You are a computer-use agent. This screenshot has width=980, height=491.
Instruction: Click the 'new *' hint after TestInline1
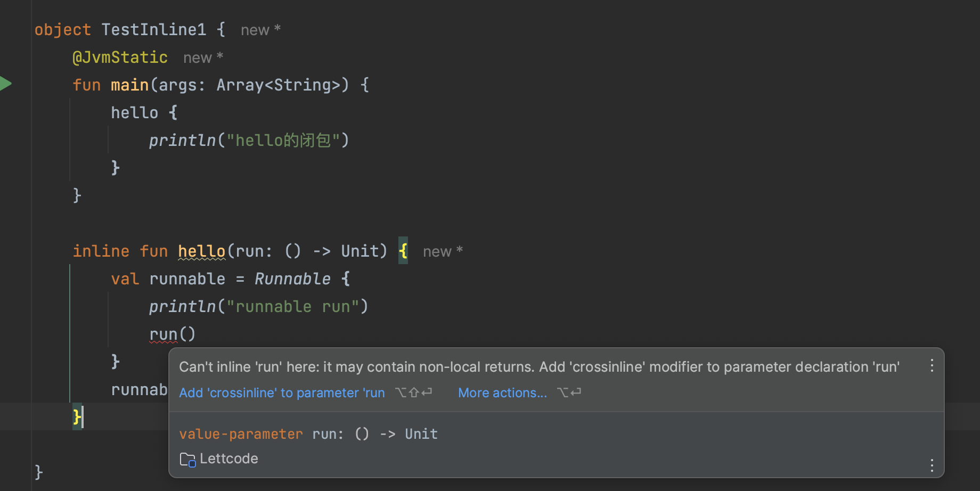tap(260, 30)
